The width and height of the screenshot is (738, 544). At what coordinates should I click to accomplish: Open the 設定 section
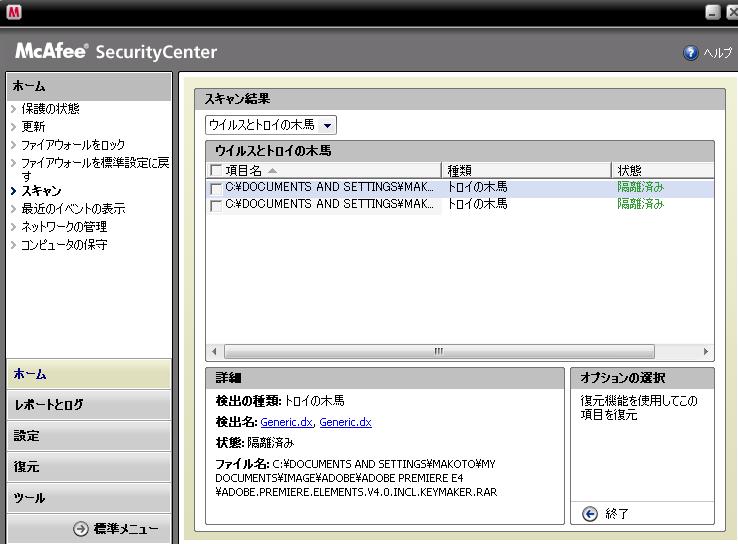pyautogui.click(x=89, y=436)
